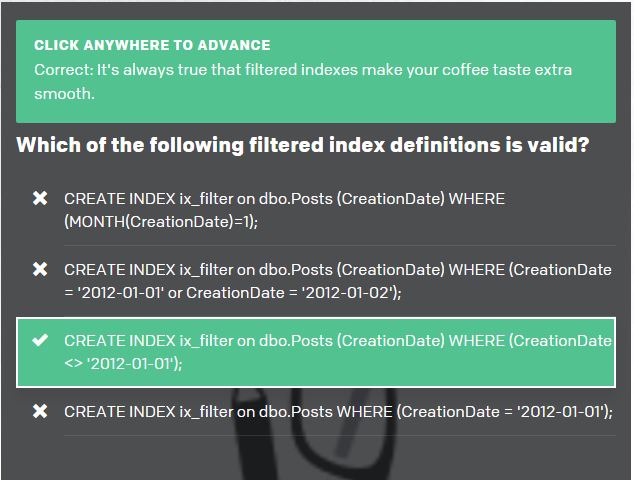Screen dimensions: 634x480
Task: Click the white checkmark on the green answer
Action: (x=40, y=341)
